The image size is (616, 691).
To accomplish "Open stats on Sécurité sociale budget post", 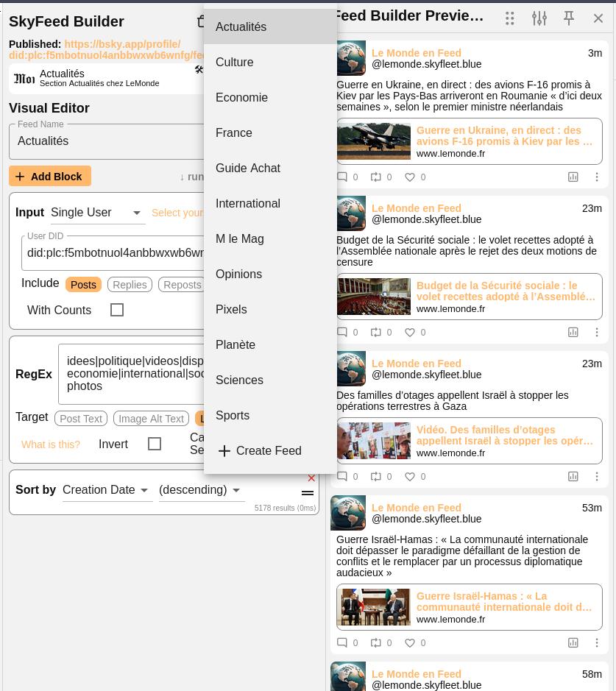I will click(573, 333).
